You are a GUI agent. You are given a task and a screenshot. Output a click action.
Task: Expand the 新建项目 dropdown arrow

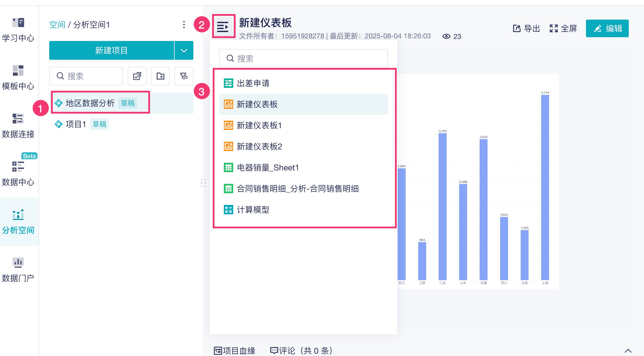pos(184,50)
